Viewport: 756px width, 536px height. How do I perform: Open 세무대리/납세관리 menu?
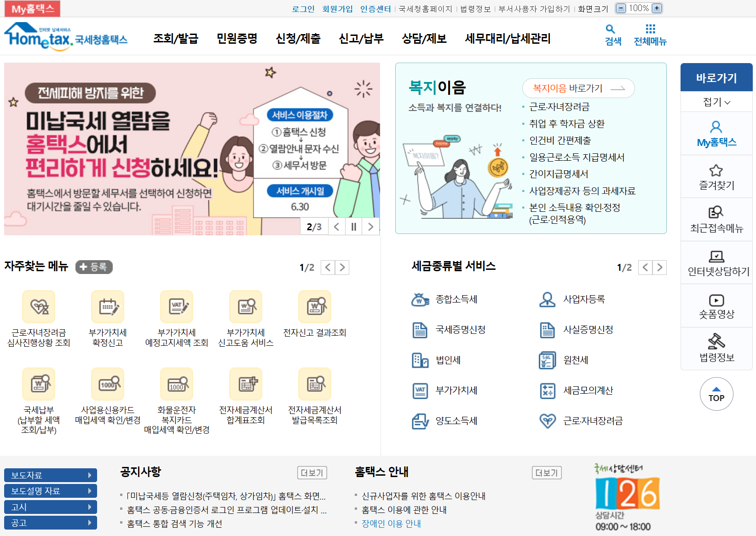point(508,39)
